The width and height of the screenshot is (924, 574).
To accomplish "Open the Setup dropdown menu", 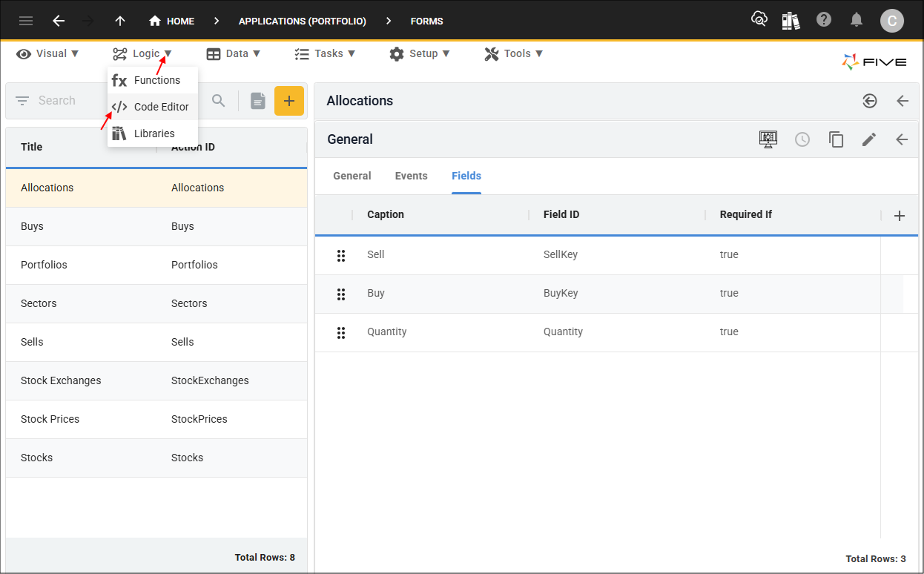I will click(420, 53).
